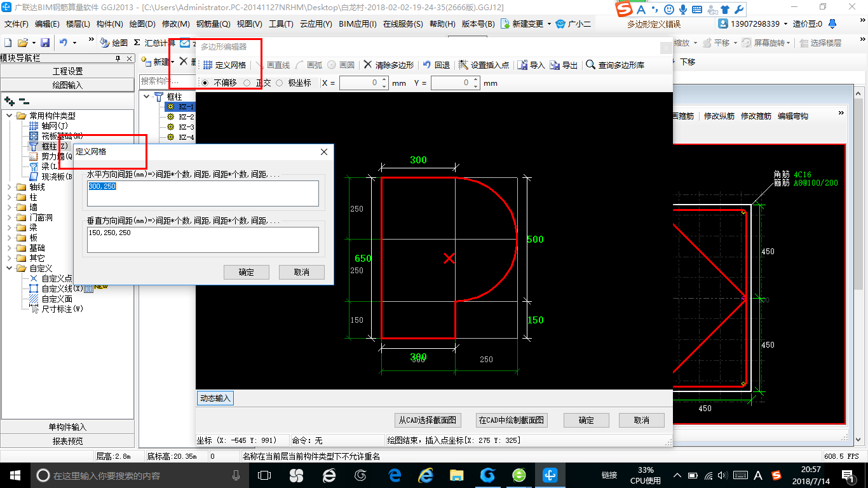Click 导出 export in polygon editor
This screenshot has height=488, width=868.
point(564,65)
